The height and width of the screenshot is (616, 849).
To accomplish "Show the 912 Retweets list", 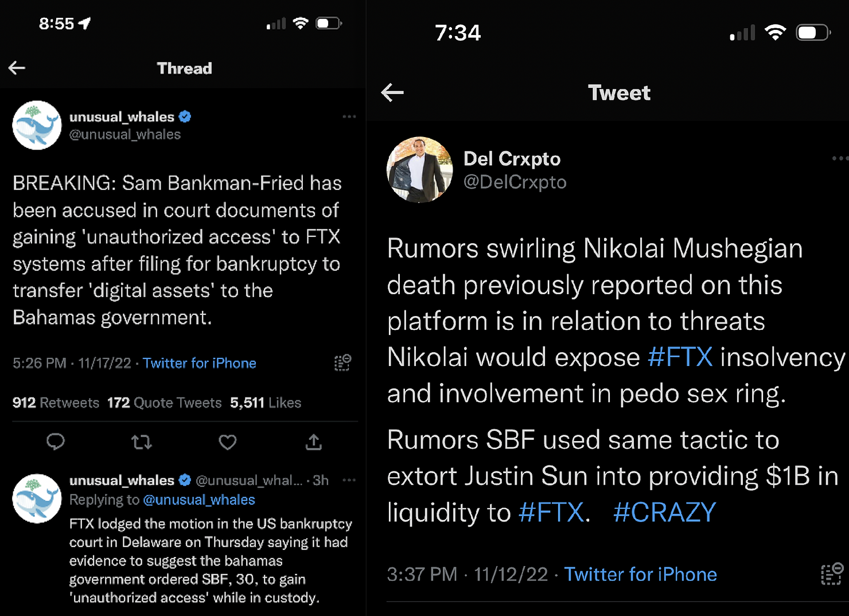I will coord(56,403).
